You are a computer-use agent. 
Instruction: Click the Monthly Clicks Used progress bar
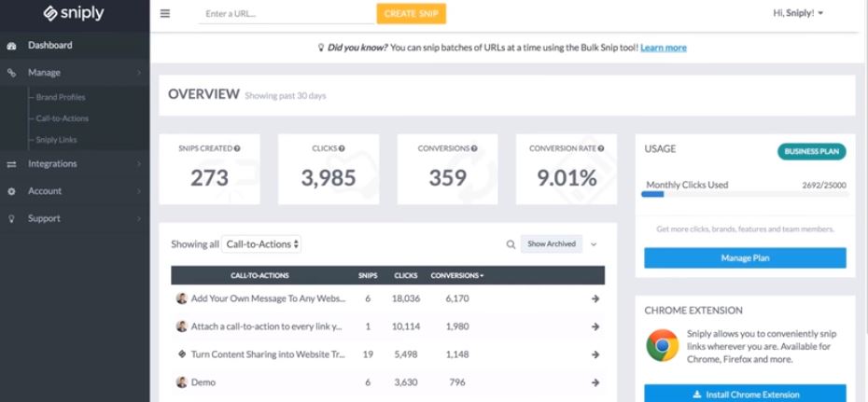pos(744,195)
